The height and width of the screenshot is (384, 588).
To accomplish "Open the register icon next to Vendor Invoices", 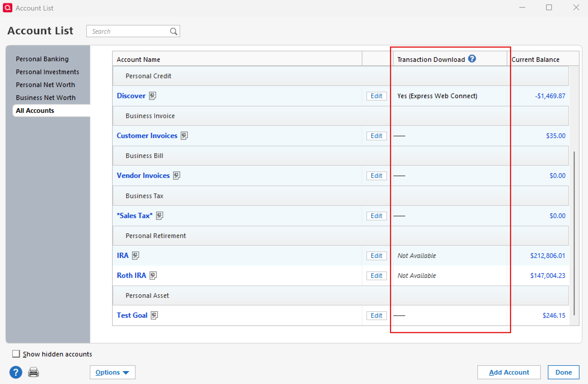I will click(x=176, y=176).
